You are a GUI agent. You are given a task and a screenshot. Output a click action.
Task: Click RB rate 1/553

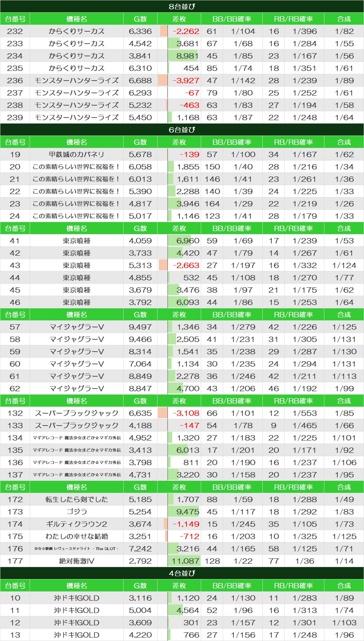pyautogui.click(x=304, y=413)
